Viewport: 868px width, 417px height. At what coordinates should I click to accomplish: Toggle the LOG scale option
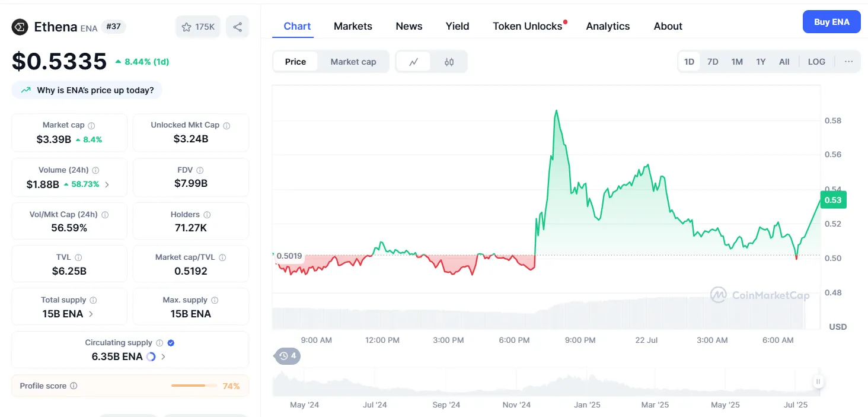(x=816, y=62)
